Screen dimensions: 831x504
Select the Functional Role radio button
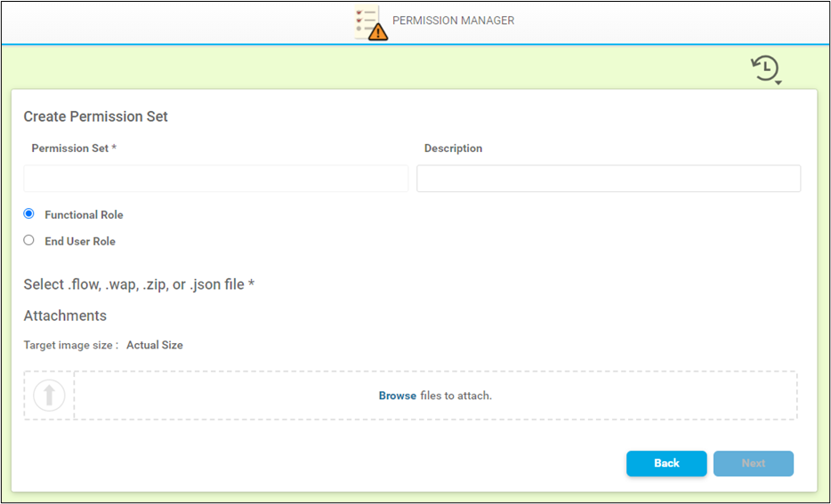(29, 214)
